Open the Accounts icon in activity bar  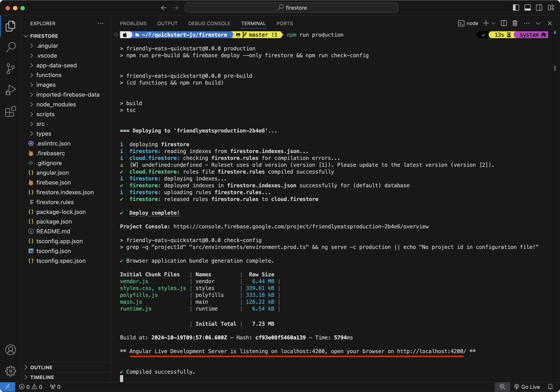click(x=10, y=350)
